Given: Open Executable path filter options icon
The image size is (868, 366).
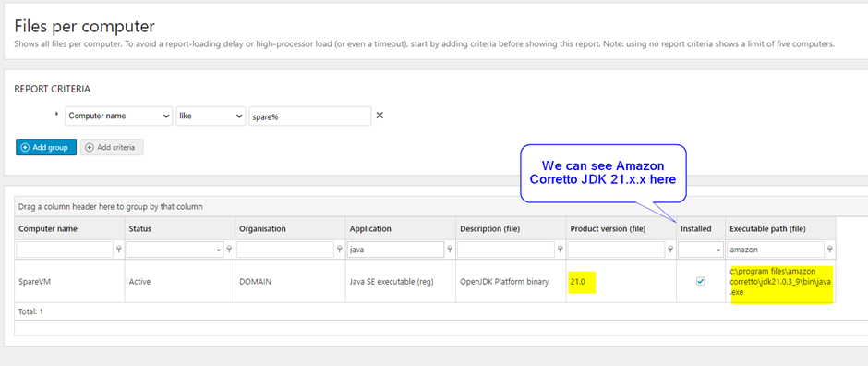Looking at the screenshot, I should point(830,250).
